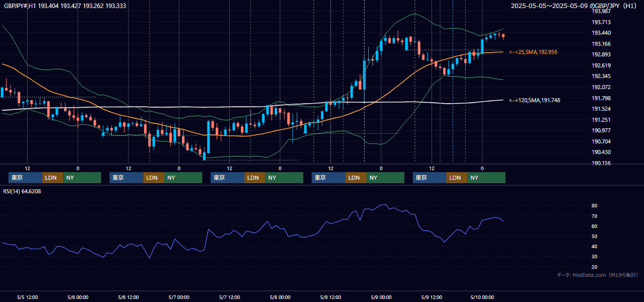Click price axis value 193.987
Image resolution: width=644 pixels, height=302 pixels.
click(601, 11)
